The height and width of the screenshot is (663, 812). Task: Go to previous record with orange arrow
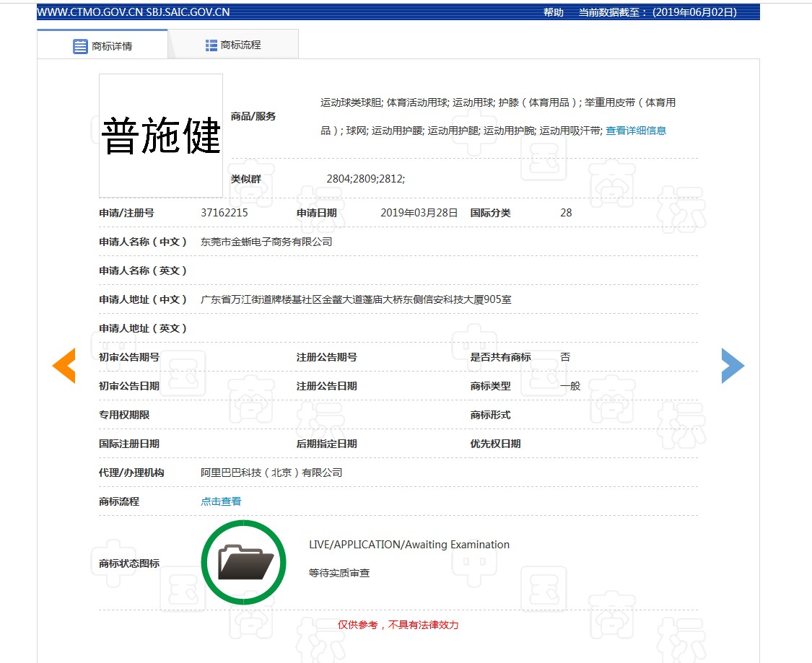tap(64, 366)
